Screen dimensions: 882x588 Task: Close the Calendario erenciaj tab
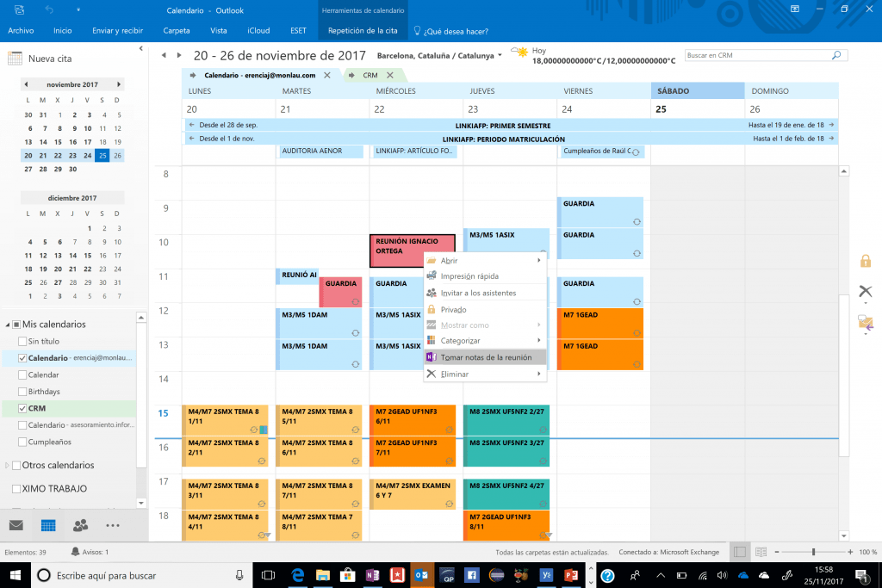click(x=326, y=75)
